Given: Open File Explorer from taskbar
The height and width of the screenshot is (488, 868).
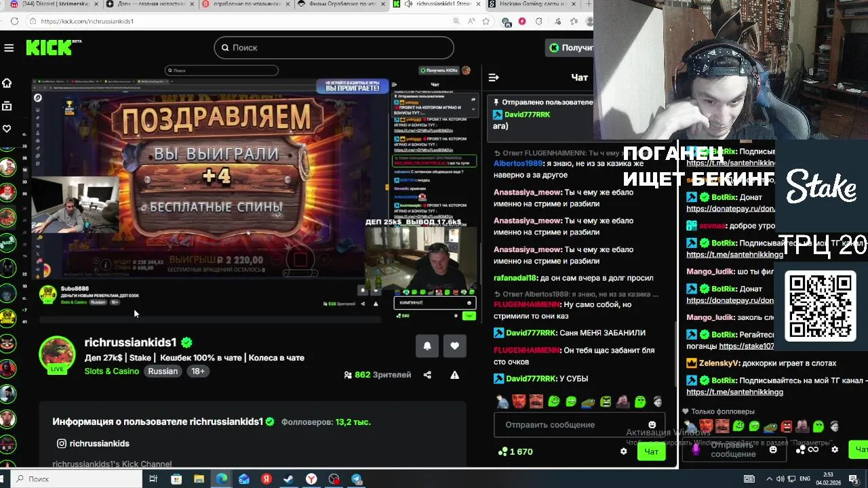Looking at the screenshot, I should pyautogui.click(x=199, y=479).
